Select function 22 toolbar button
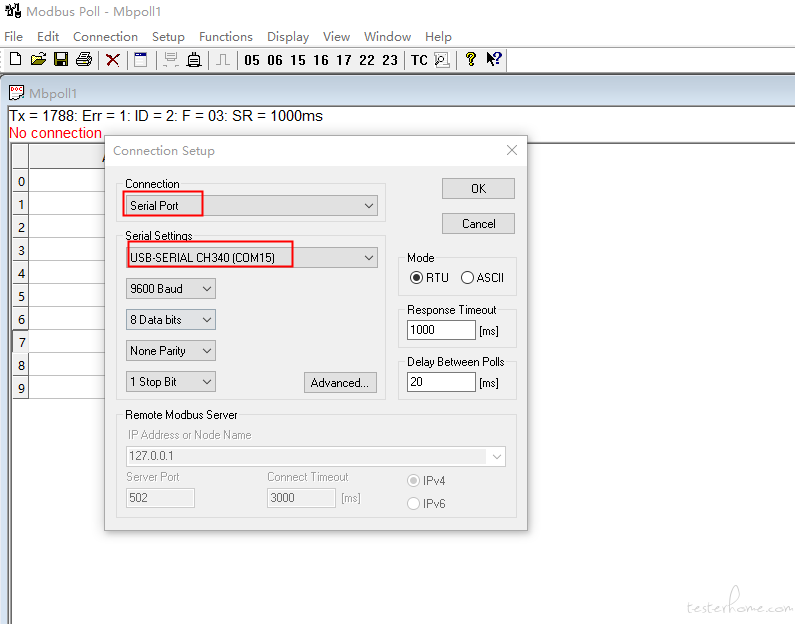 [367, 60]
